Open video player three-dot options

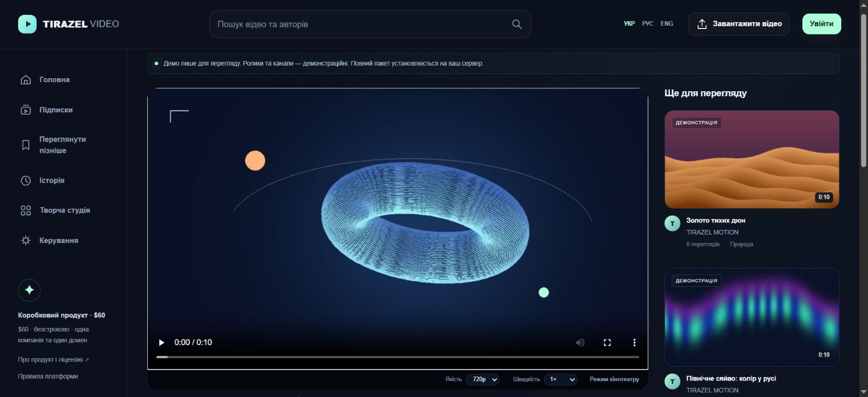[x=634, y=342]
